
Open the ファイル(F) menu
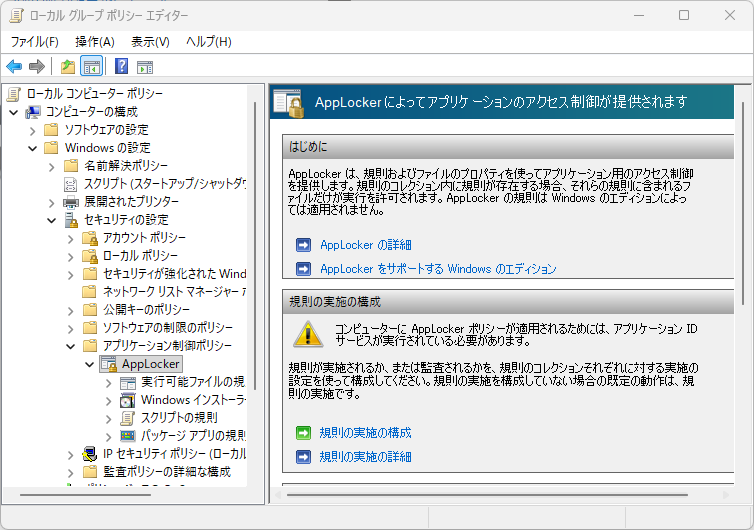pyautogui.click(x=35, y=41)
